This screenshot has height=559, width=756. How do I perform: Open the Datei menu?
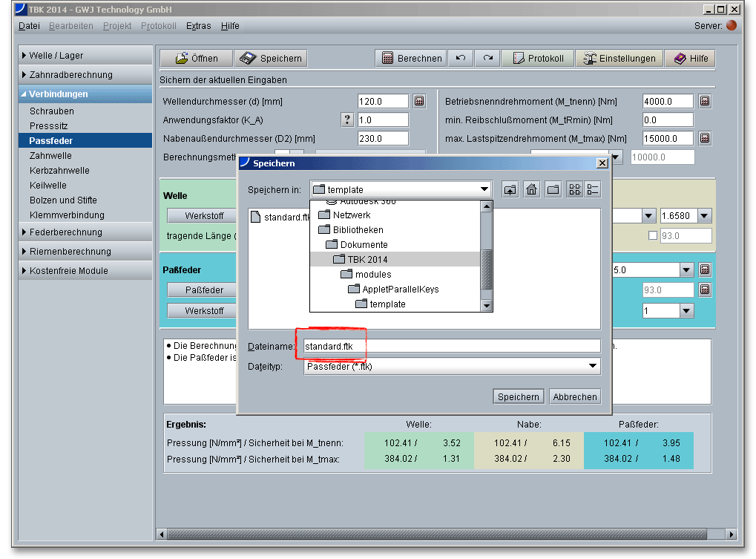(29, 26)
